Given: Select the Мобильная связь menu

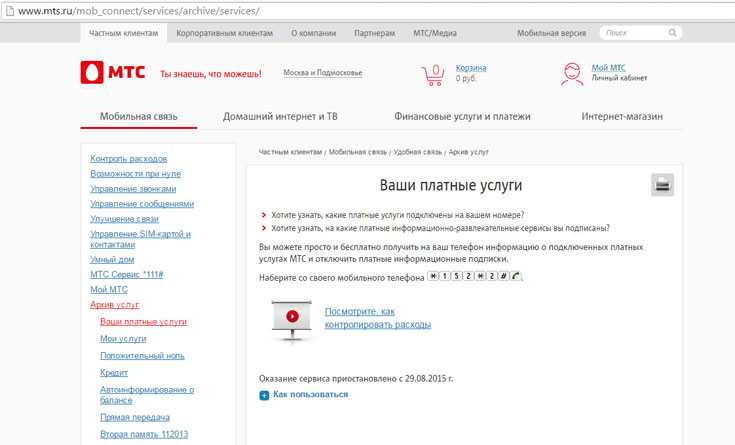Looking at the screenshot, I should click(138, 116).
